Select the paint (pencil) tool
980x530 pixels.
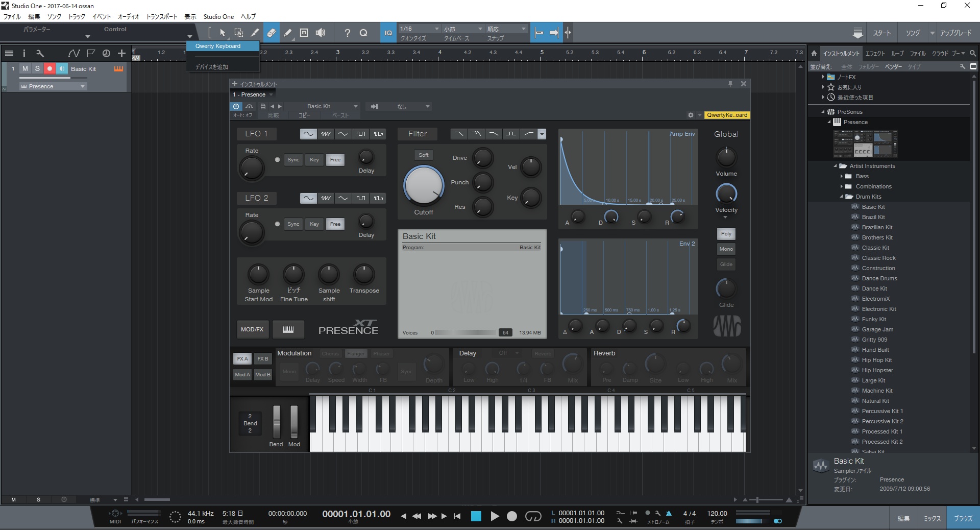point(287,33)
